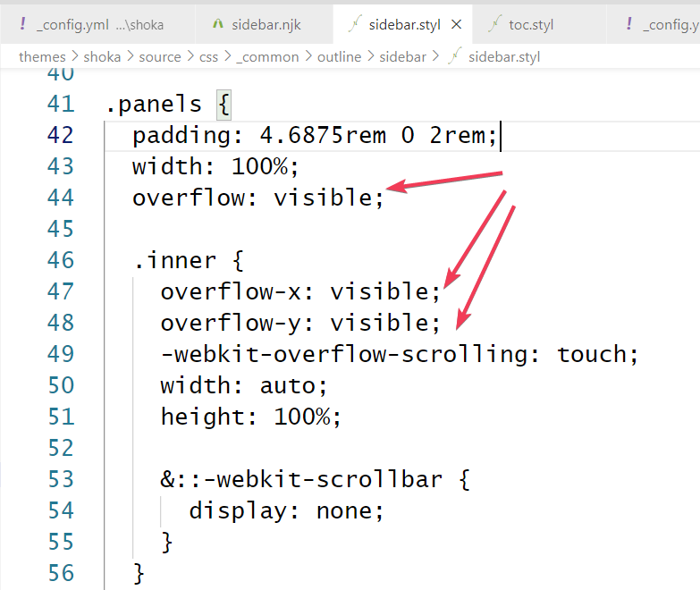
Task: Click line number 44 in the gutter
Action: pyautogui.click(x=60, y=198)
